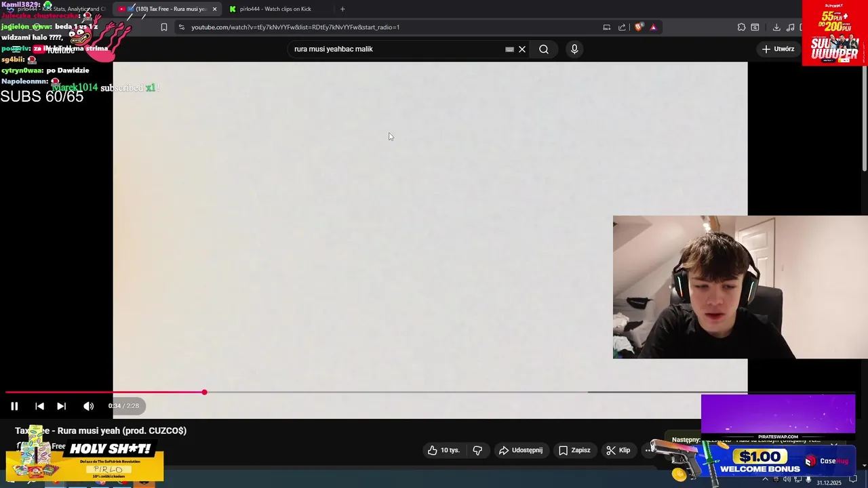868x488 pixels.
Task: Click the share page icon in address bar
Action: (x=622, y=27)
